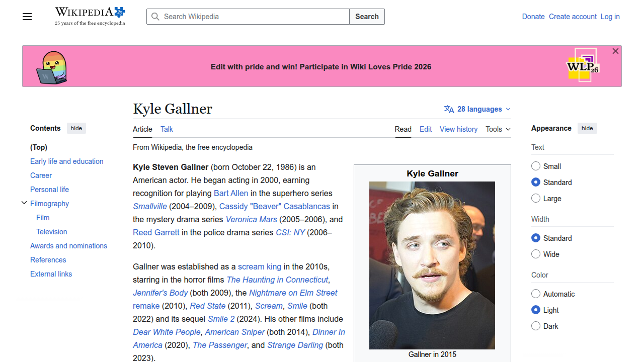The image size is (644, 362).
Task: Open the Smile 2 link
Action: click(221, 319)
